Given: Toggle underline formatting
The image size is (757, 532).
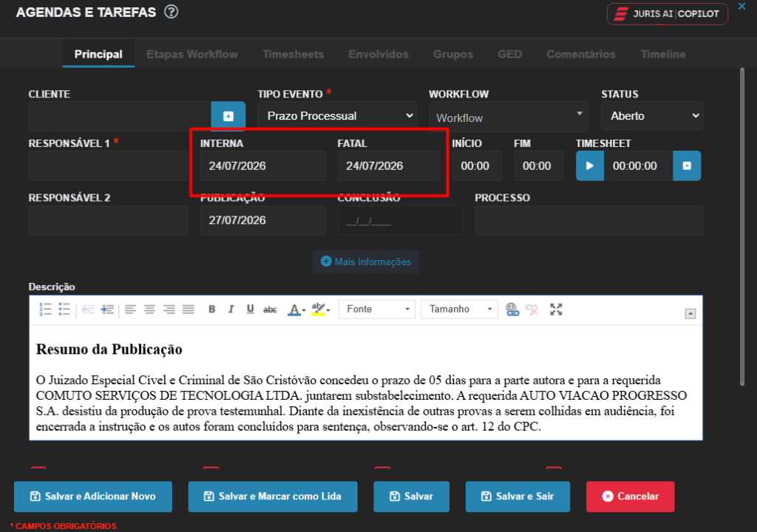Looking at the screenshot, I should tap(250, 310).
